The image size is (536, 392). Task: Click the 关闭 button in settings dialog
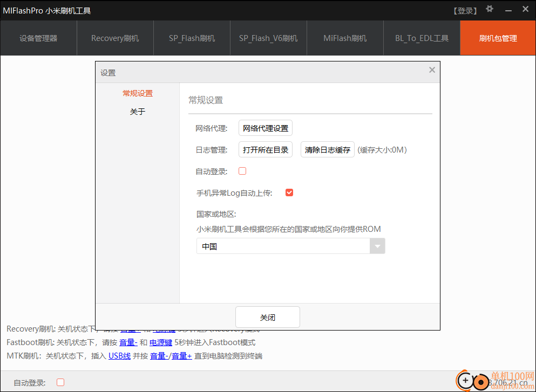[268, 317]
